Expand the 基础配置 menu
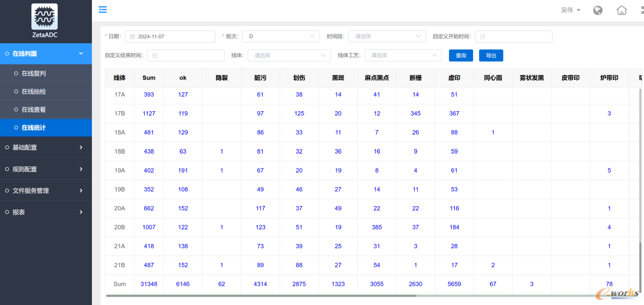644x305 pixels. point(46,147)
